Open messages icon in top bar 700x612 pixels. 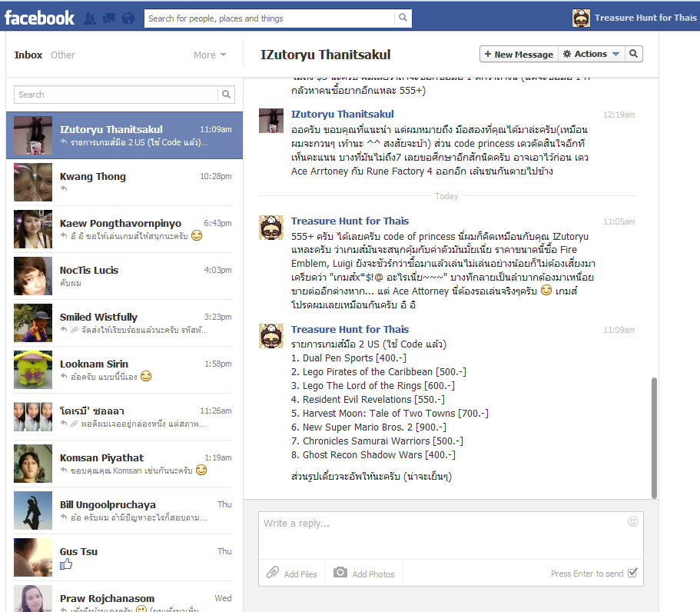[x=109, y=18]
